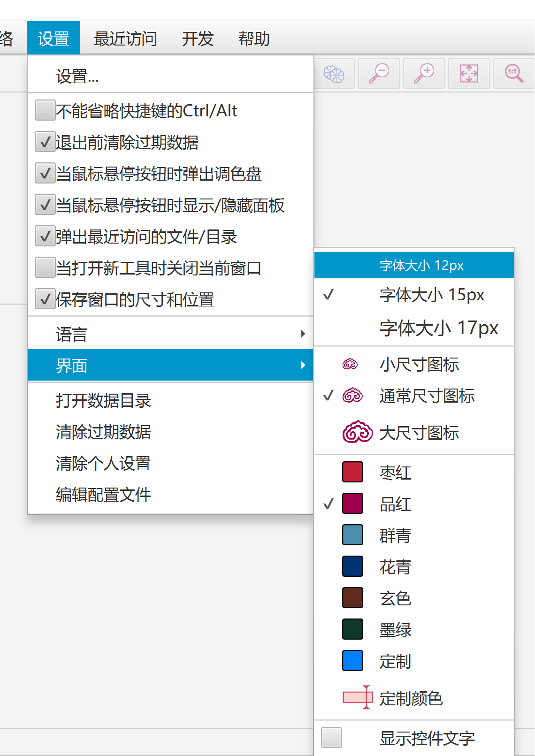Screen dimensions: 535x756
Task: Pick the 群青 blue color swatch
Action: (x=353, y=535)
